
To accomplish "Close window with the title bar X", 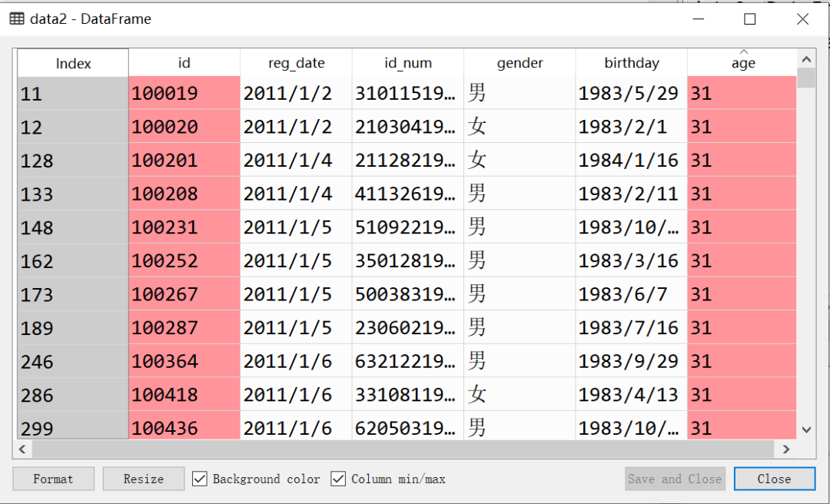I will [x=802, y=19].
